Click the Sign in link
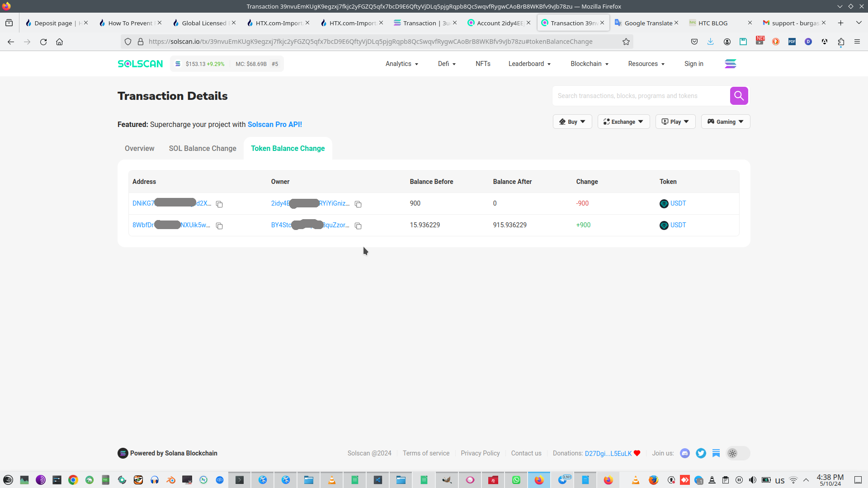This screenshot has width=868, height=488. click(693, 64)
